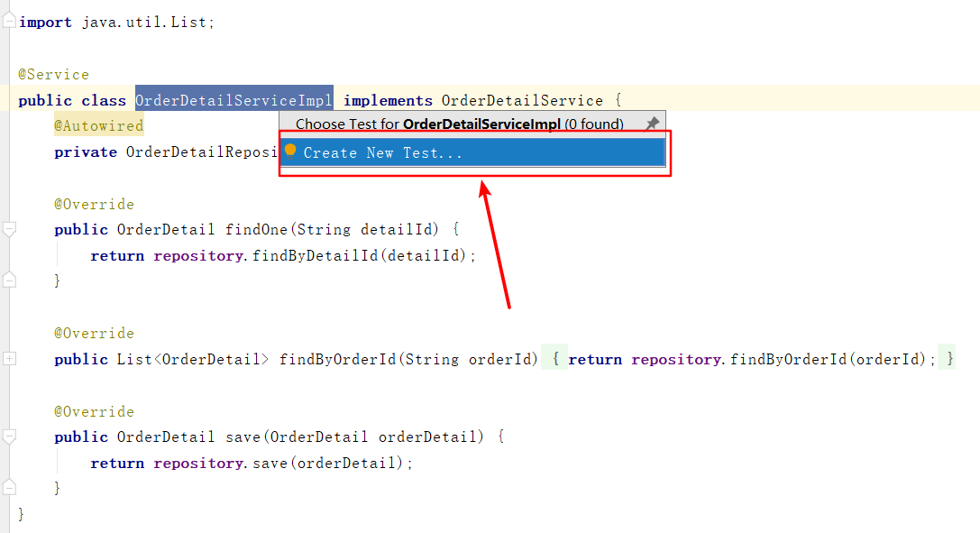
Task: Click the folded opening brace of findByOrderId body
Action: pyautogui.click(x=555, y=359)
